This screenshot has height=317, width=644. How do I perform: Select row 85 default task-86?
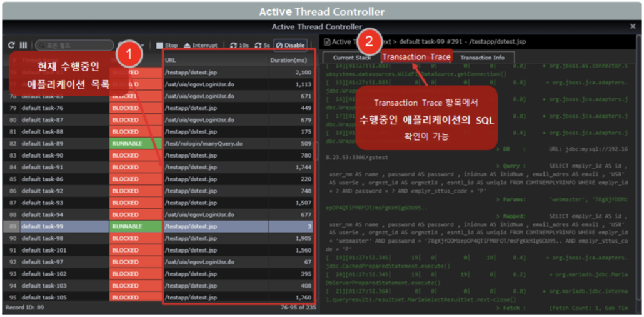158,179
